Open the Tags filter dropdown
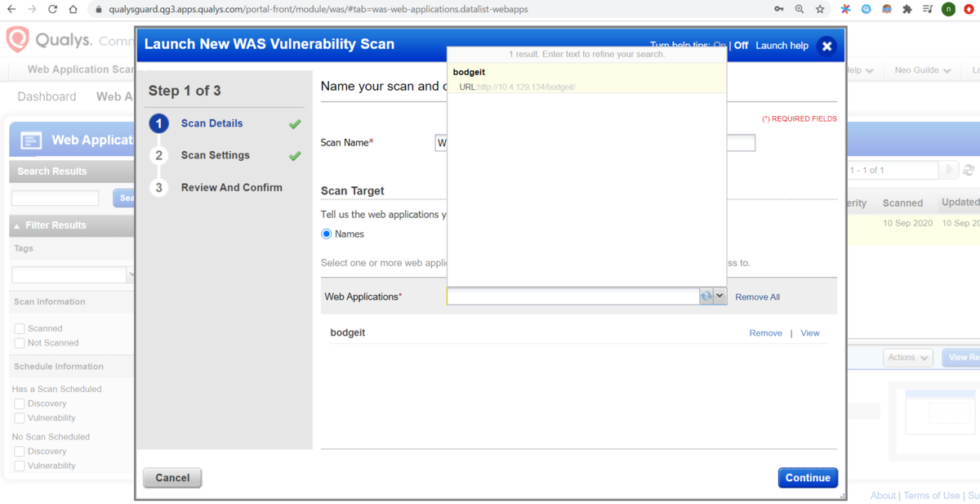 tap(130, 275)
